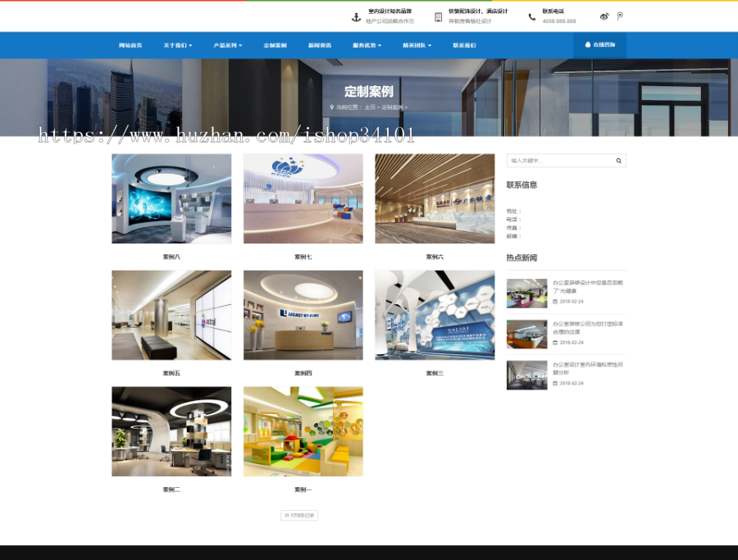
Task: Open news about 办公室装修公司 and 过道
Action: pyautogui.click(x=588, y=327)
